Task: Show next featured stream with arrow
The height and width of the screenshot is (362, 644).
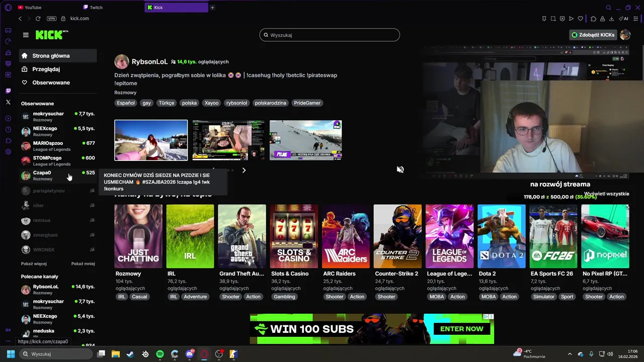Action: (244, 170)
